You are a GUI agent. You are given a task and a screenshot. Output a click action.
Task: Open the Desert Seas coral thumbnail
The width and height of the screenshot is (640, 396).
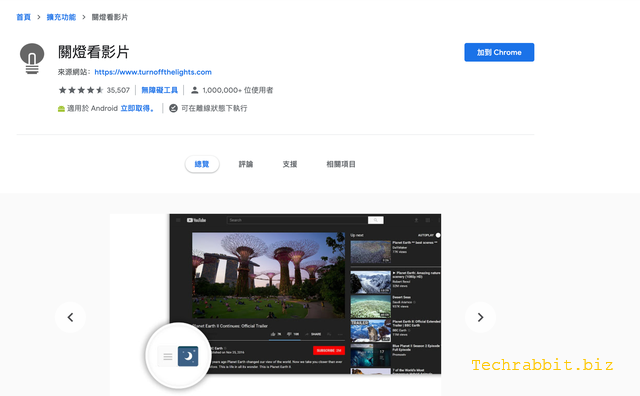coord(371,306)
